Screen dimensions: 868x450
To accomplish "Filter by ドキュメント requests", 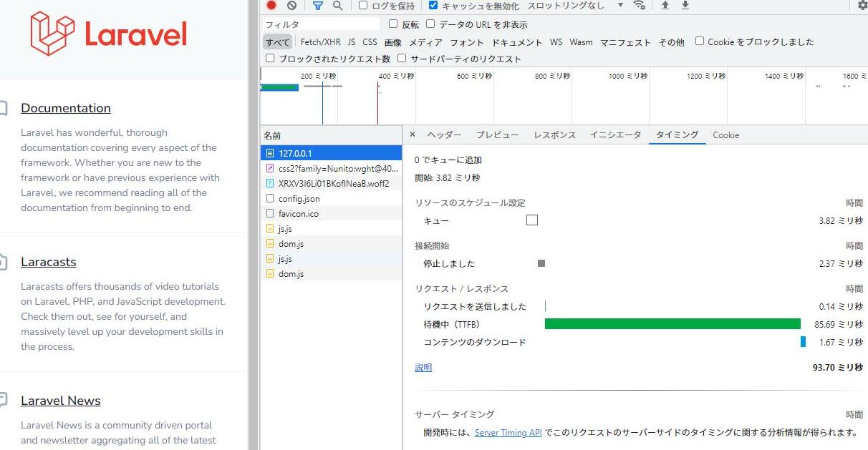I will tap(517, 42).
